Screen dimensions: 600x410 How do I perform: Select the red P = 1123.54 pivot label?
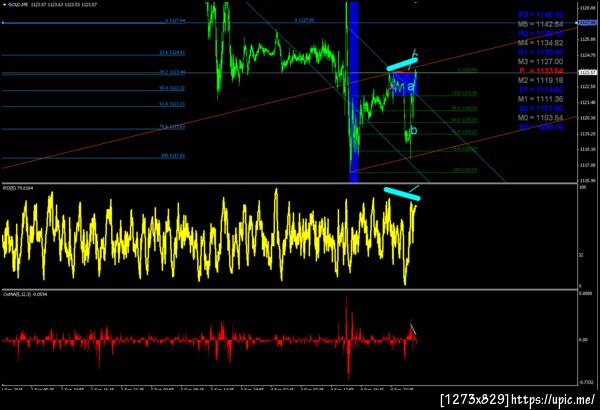(x=541, y=71)
